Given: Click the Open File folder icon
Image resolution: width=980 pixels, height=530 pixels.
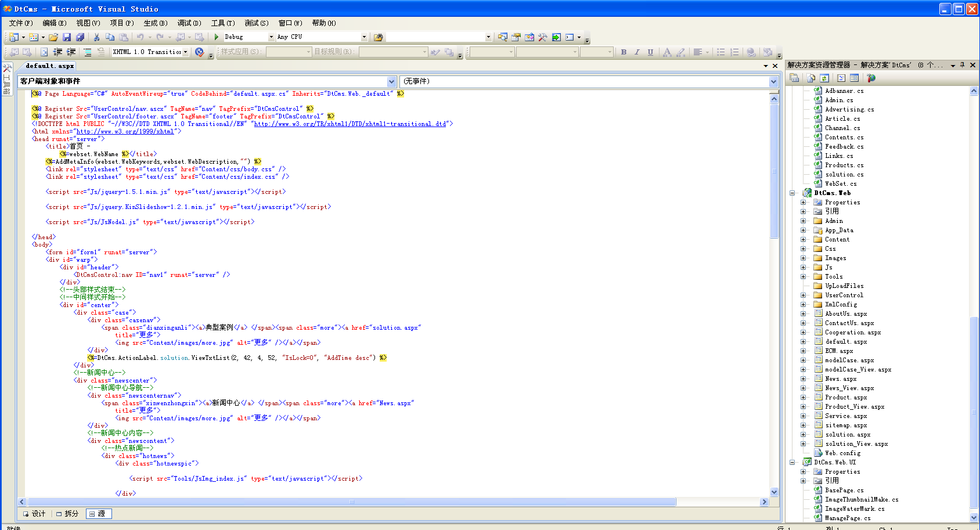Looking at the screenshot, I should (53, 37).
